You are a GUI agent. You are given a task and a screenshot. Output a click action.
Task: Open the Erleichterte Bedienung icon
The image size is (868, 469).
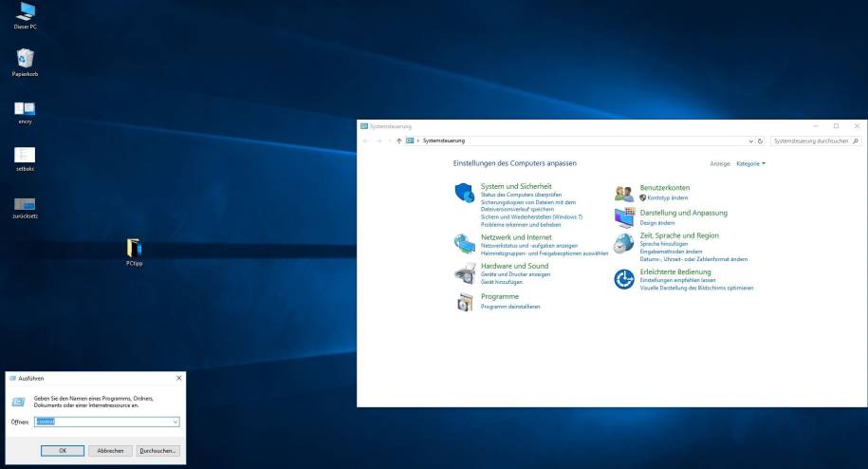624,279
